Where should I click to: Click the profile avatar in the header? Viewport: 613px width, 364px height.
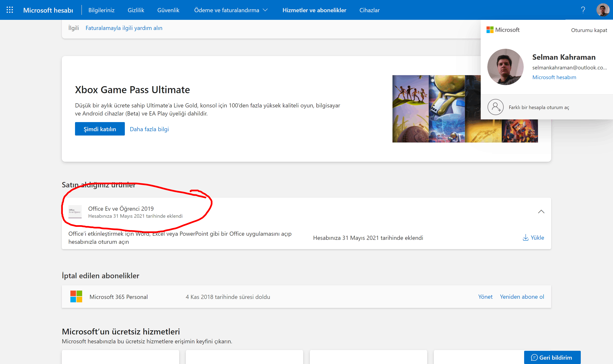(x=602, y=10)
